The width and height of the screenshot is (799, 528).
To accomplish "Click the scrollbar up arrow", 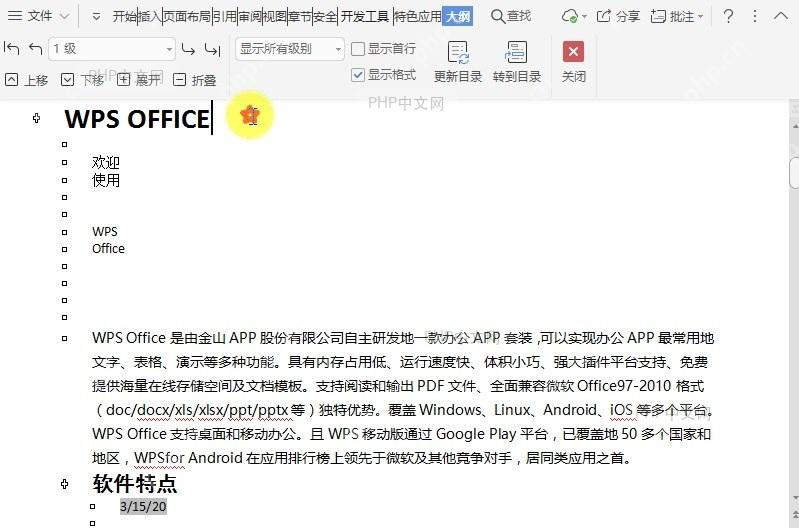I will pos(794,125).
